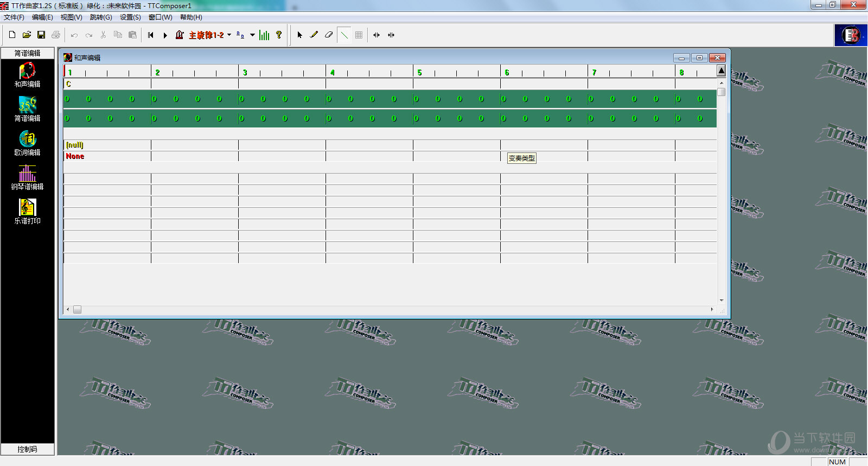Screen dimensions: 868x466
Task: Open dropdown arrow beside note-position icon
Action: 252,35
